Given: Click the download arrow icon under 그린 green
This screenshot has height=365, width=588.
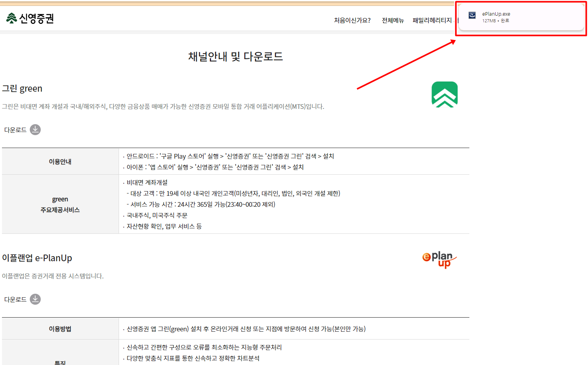Looking at the screenshot, I should tap(35, 130).
